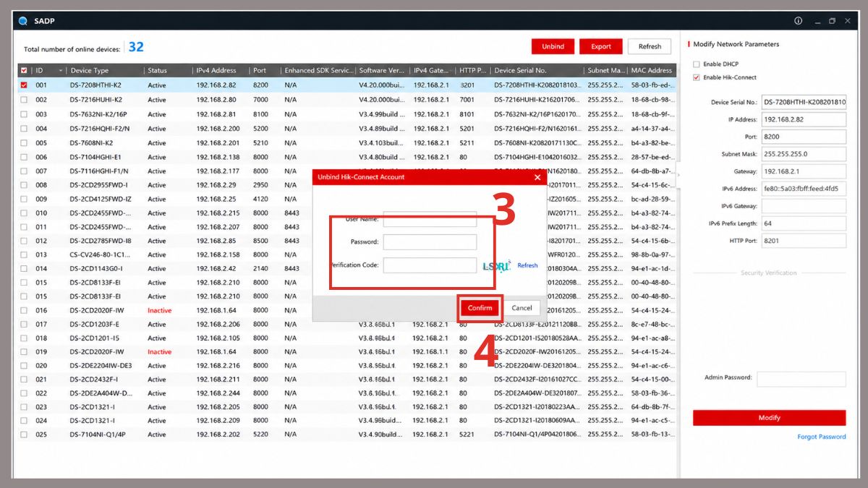This screenshot has height=488, width=868.
Task: Click the empty IPv6 Gateway field
Action: point(804,206)
